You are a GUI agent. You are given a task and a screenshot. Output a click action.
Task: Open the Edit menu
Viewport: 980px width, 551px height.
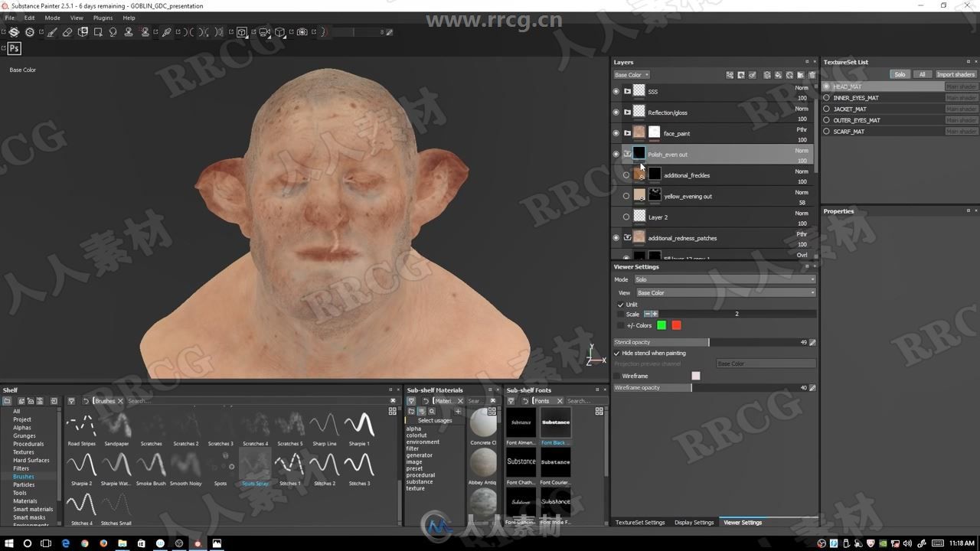pyautogui.click(x=29, y=18)
